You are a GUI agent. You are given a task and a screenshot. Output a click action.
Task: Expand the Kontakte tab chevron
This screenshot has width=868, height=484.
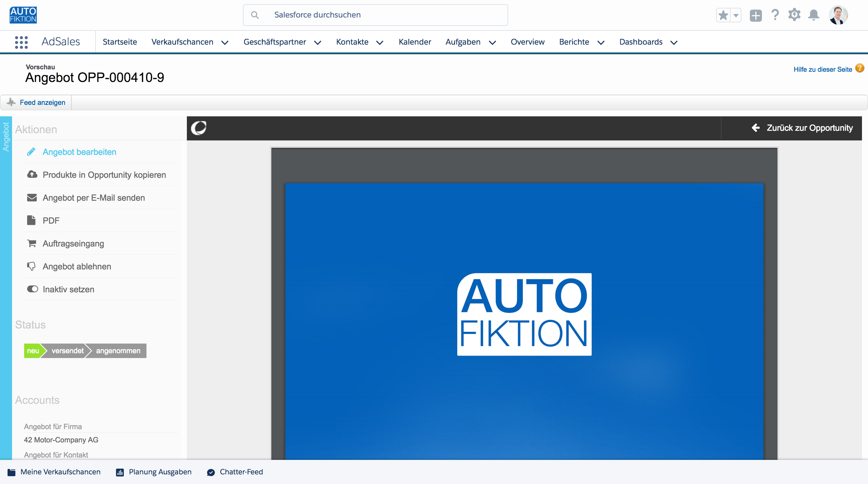[x=380, y=42]
